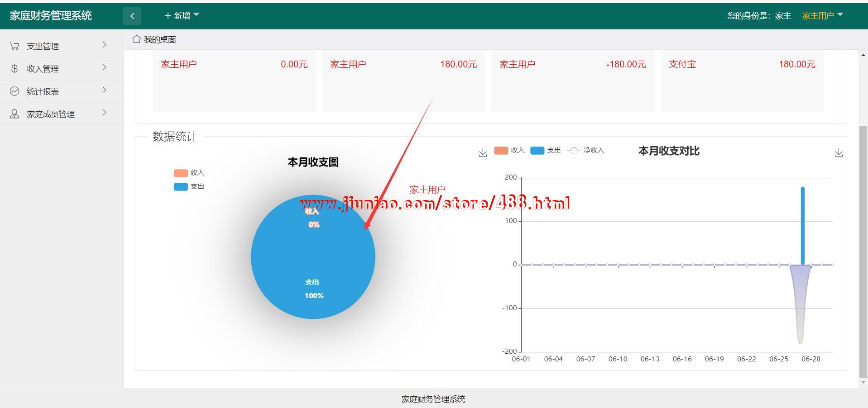Click the person icon beside 家庭成员管理
Viewport: 868px width, 408px height.
click(14, 114)
